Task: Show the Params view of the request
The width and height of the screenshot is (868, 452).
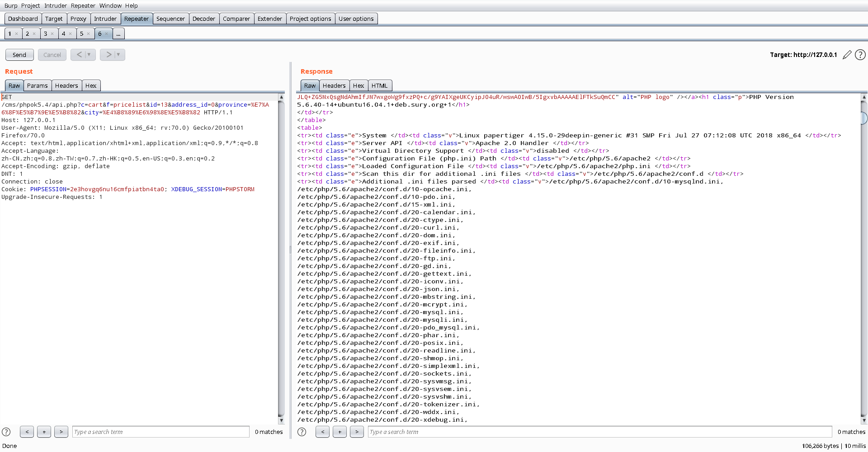Action: [37, 85]
